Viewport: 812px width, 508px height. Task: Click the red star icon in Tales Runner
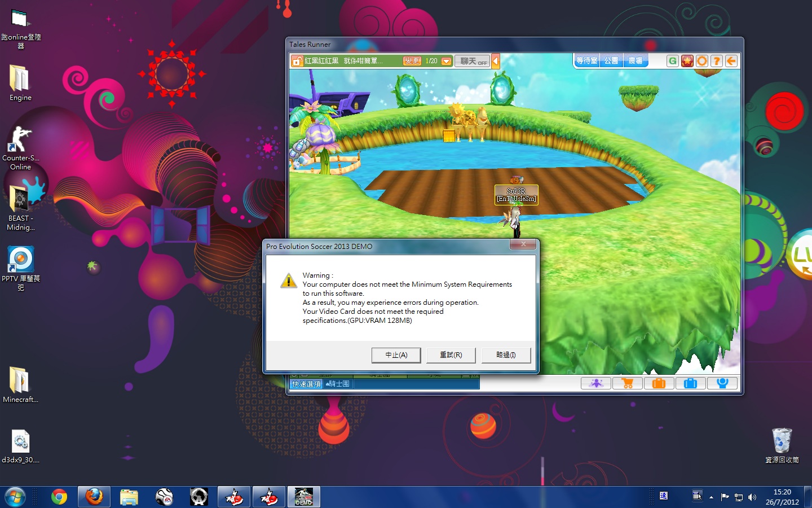point(687,61)
